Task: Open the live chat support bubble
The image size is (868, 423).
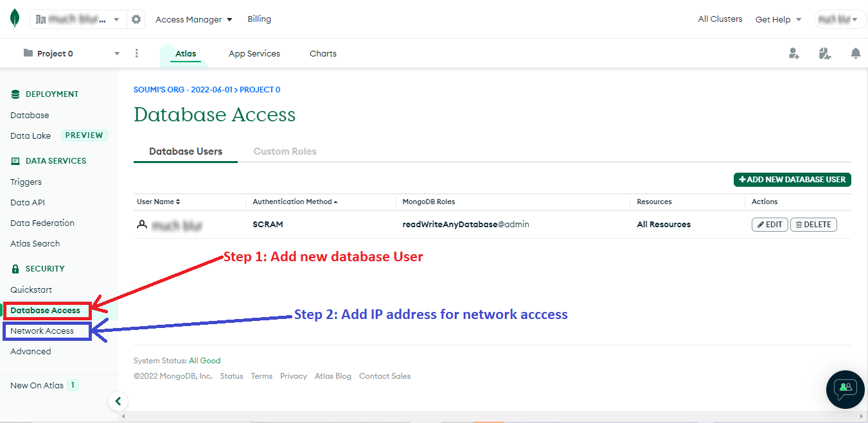Action: click(x=845, y=390)
